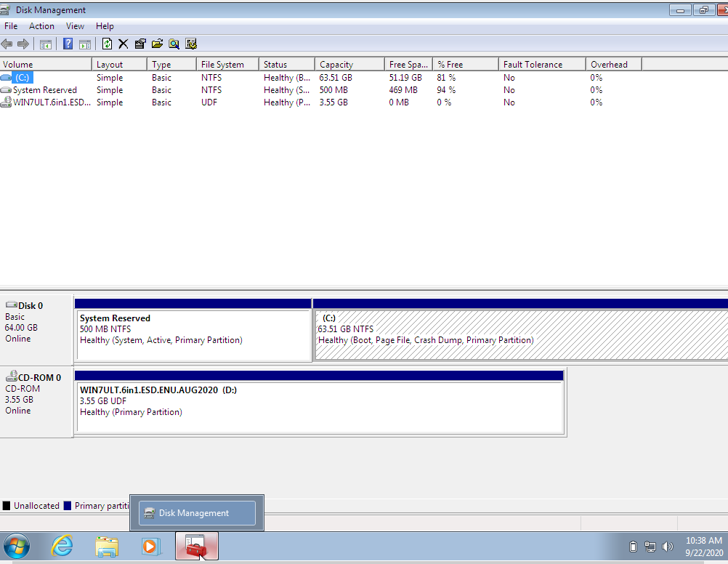The height and width of the screenshot is (564, 728).
Task: Click the network icon in the system tray
Action: [651, 546]
